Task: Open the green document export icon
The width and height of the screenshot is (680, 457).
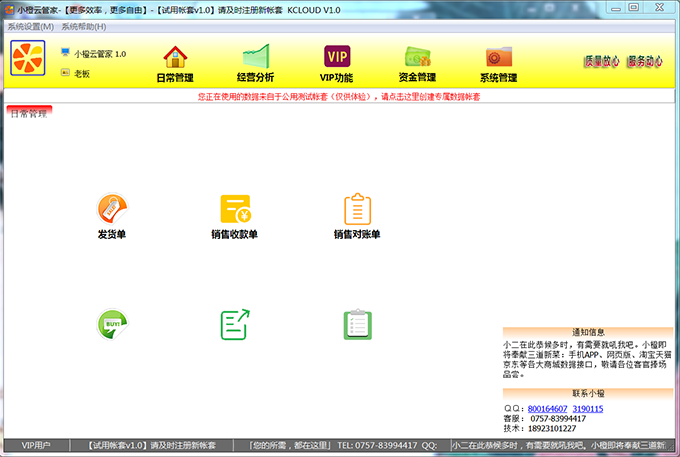Action: pos(235,324)
